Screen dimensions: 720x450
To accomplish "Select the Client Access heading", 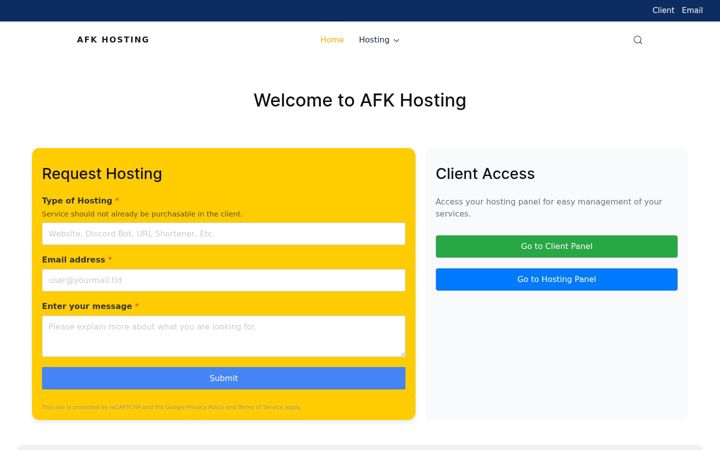I will tap(485, 174).
